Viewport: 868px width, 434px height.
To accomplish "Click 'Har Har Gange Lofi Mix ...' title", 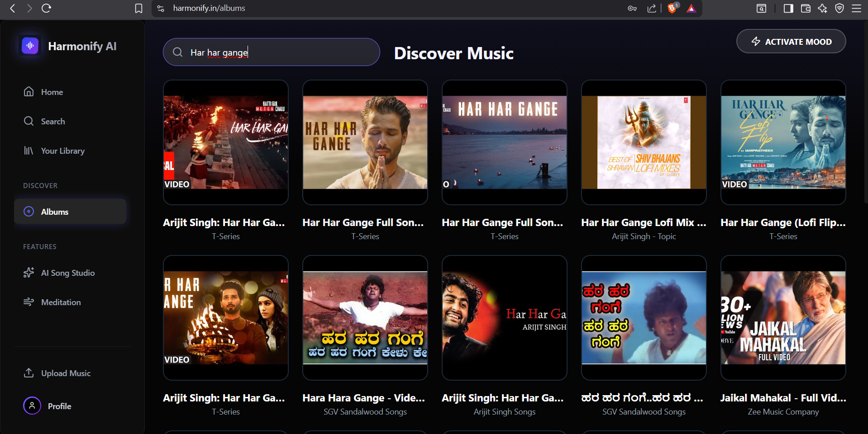I will [x=644, y=222].
